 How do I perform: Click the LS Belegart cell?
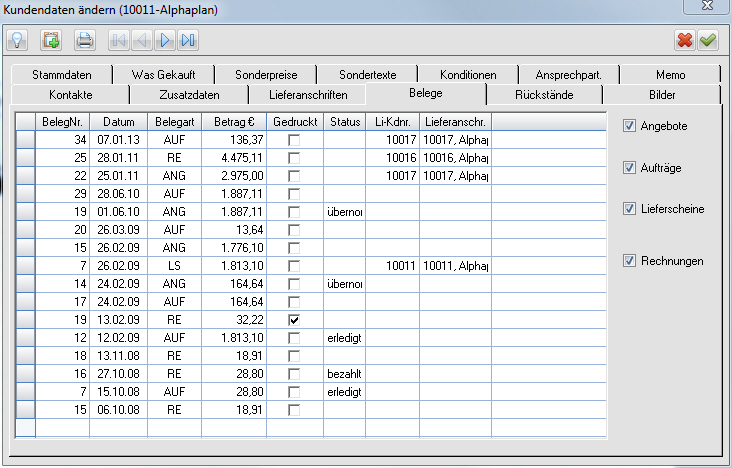click(175, 266)
